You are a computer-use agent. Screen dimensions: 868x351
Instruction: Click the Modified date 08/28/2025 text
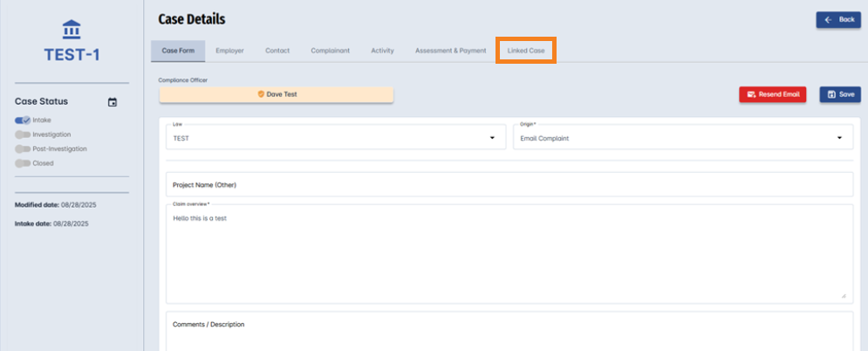pyautogui.click(x=56, y=205)
